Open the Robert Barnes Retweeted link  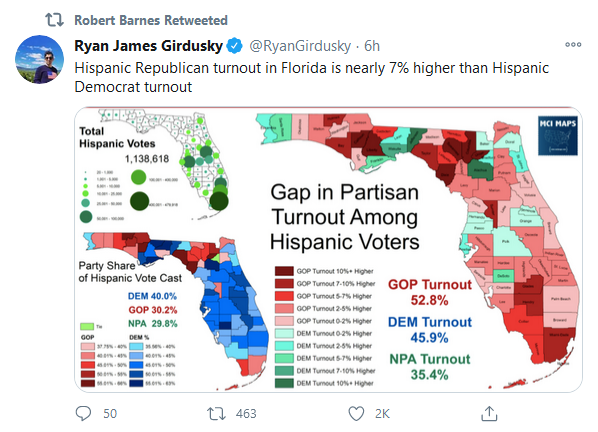[x=151, y=20]
